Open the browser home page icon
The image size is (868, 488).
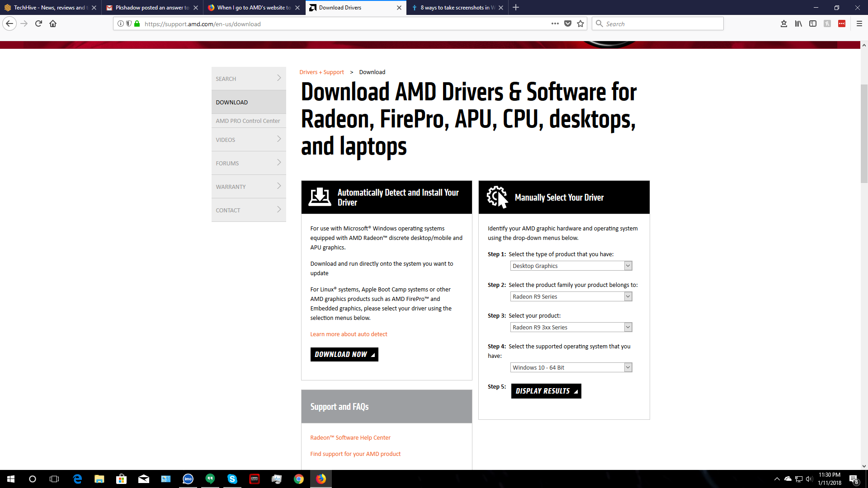coord(53,23)
